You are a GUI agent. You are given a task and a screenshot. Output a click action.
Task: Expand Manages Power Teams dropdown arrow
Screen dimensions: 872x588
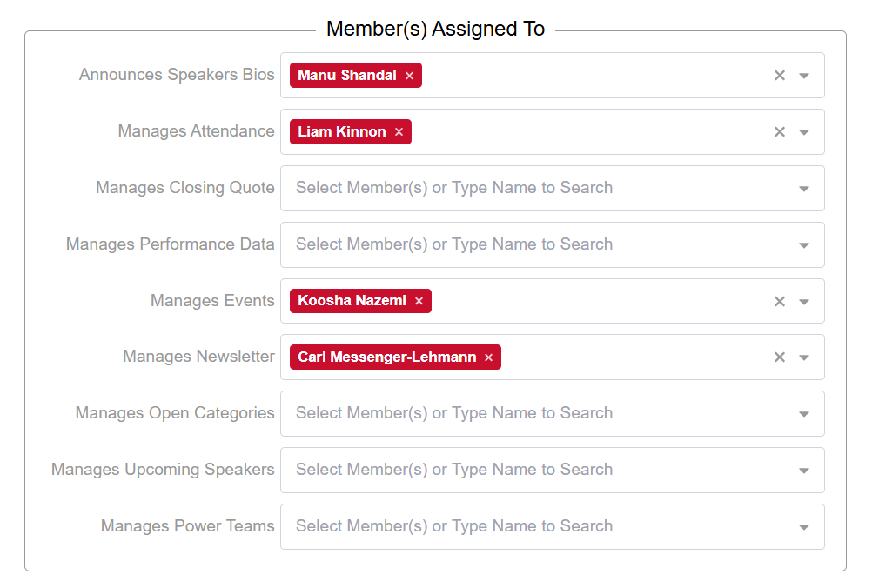pyautogui.click(x=804, y=527)
